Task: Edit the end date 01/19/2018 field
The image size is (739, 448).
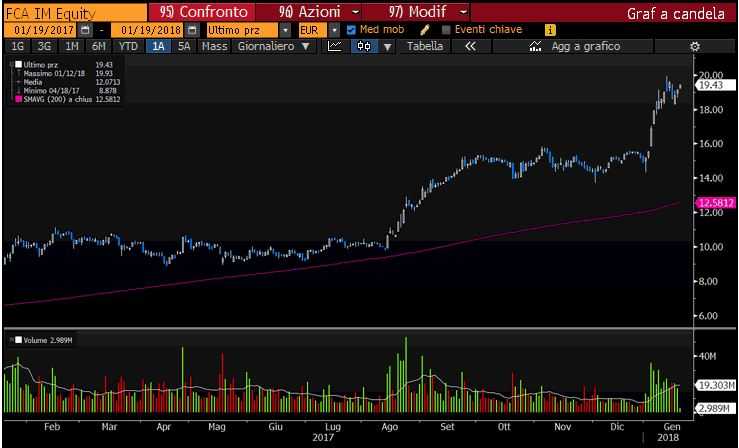Action: tap(148, 30)
